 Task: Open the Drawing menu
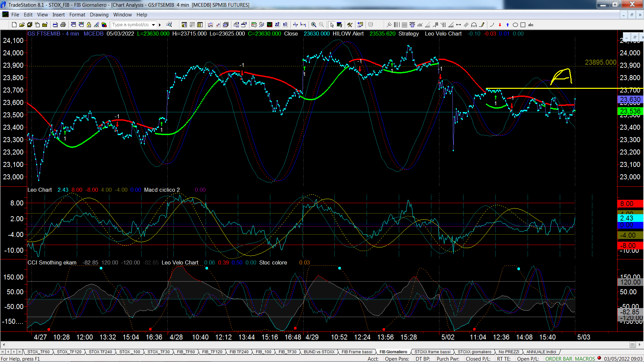tap(99, 15)
